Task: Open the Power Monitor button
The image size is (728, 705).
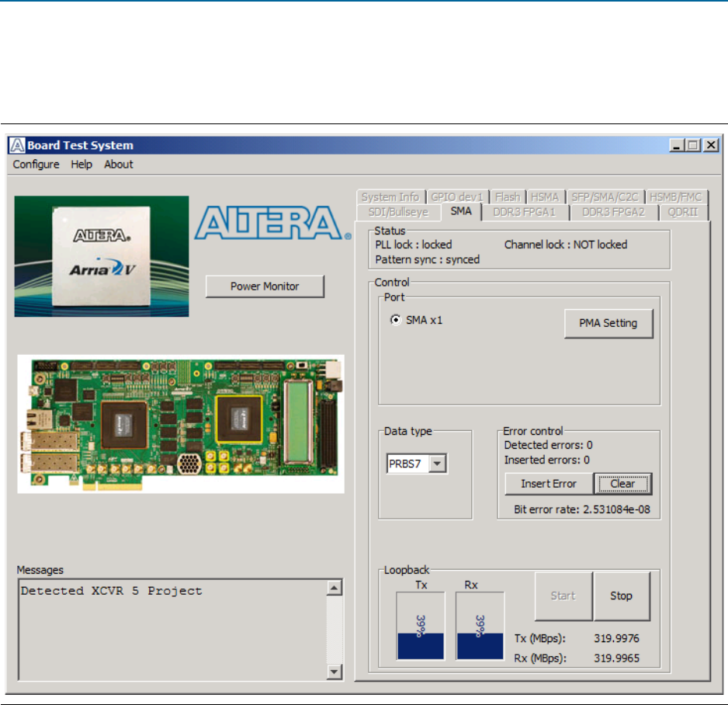Action: point(265,287)
